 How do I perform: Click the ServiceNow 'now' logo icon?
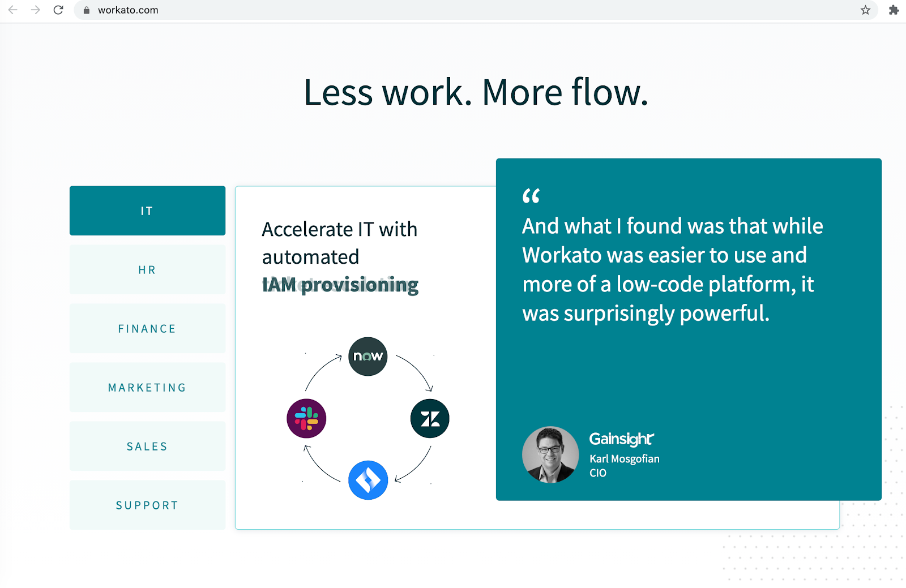point(368,357)
